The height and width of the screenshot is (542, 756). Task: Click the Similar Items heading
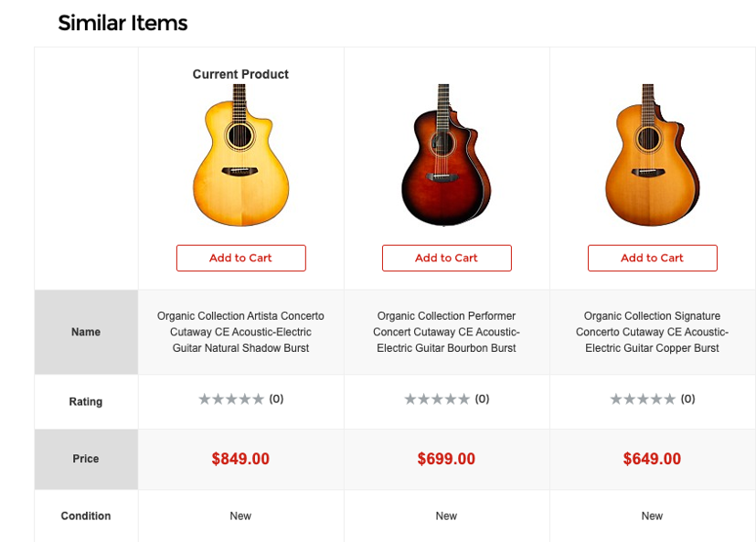tap(122, 23)
